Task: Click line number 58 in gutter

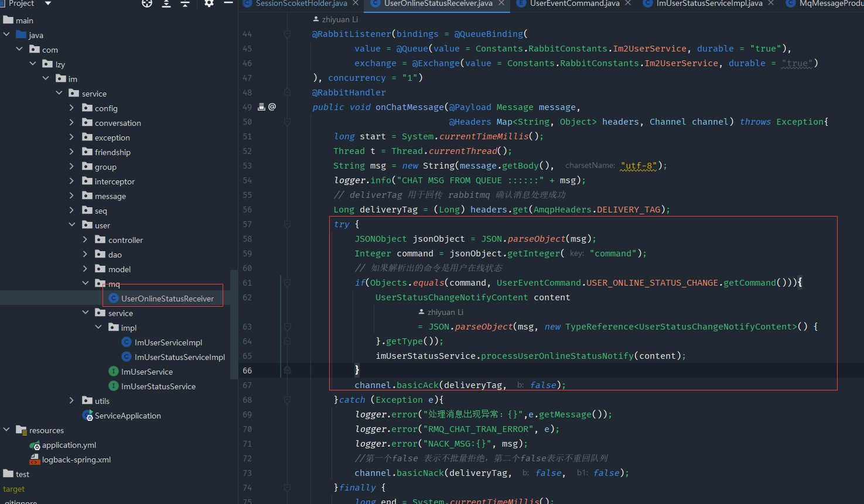Action: coord(247,239)
